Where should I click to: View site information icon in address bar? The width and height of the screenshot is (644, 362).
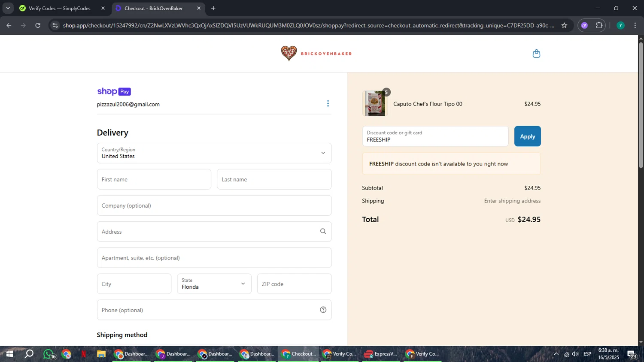[55, 25]
